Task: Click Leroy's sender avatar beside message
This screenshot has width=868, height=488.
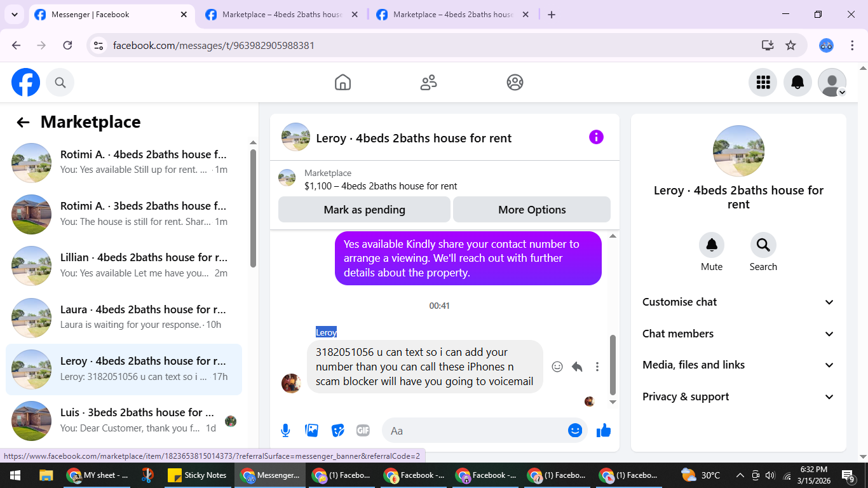Action: click(x=291, y=383)
